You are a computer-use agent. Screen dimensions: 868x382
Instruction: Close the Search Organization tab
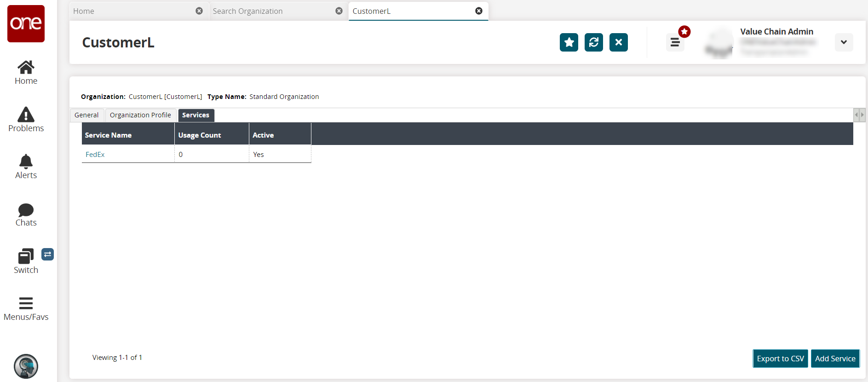pos(339,11)
